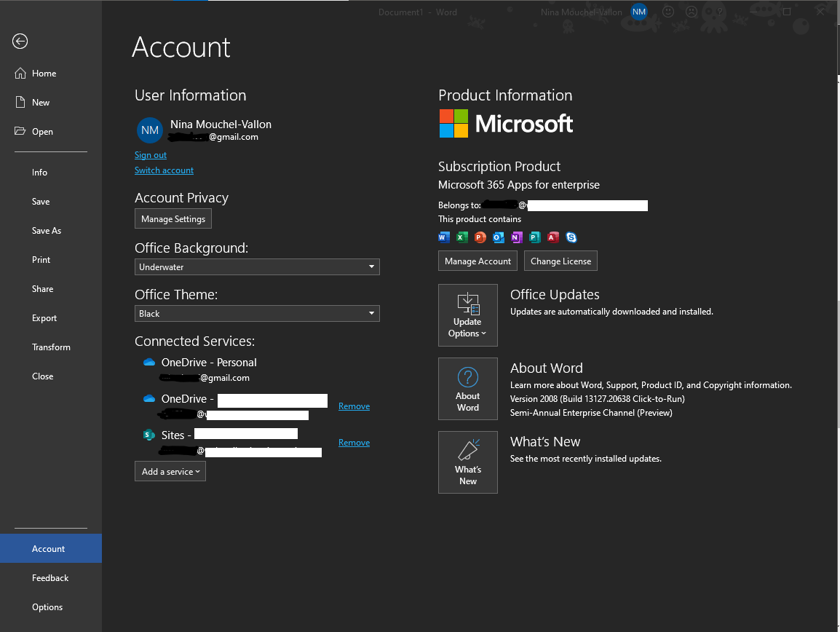
Task: Click the Word app icon in product list
Action: point(443,237)
